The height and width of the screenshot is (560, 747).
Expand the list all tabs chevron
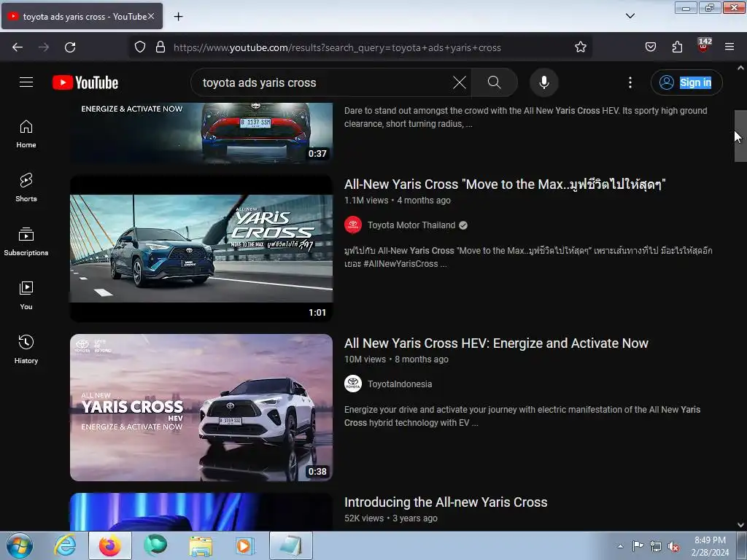pyautogui.click(x=630, y=16)
